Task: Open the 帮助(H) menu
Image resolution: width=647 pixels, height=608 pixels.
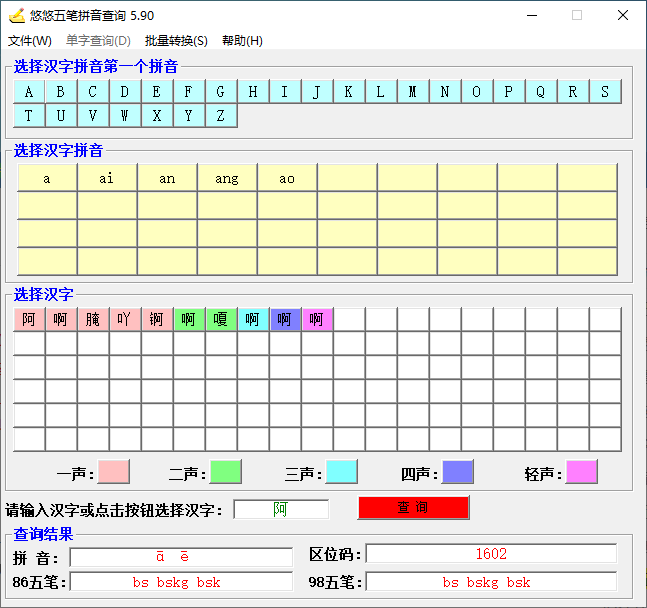Action: click(242, 41)
